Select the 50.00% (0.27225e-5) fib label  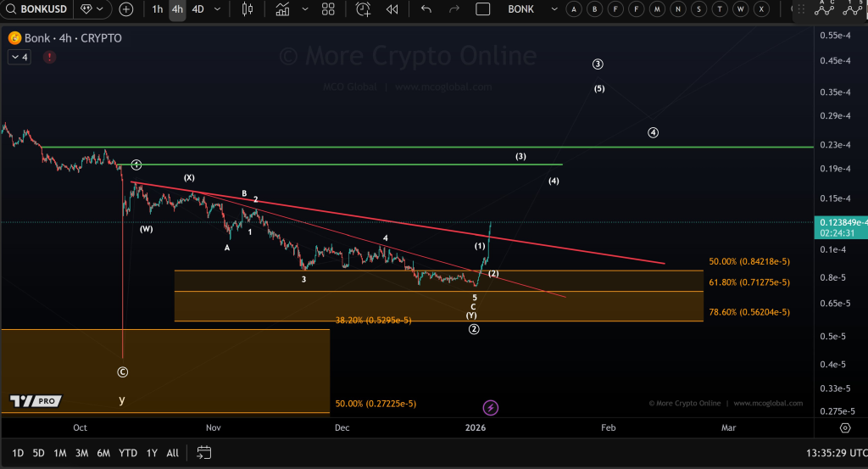coord(376,404)
